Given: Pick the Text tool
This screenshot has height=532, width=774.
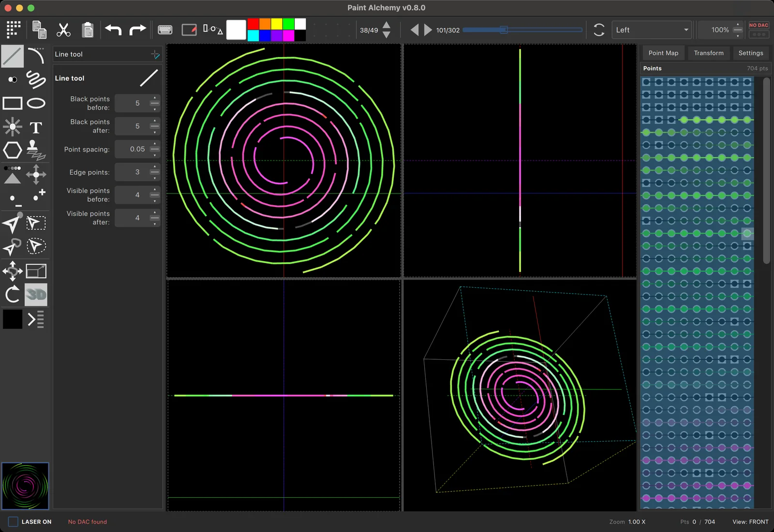Looking at the screenshot, I should pos(36,128).
